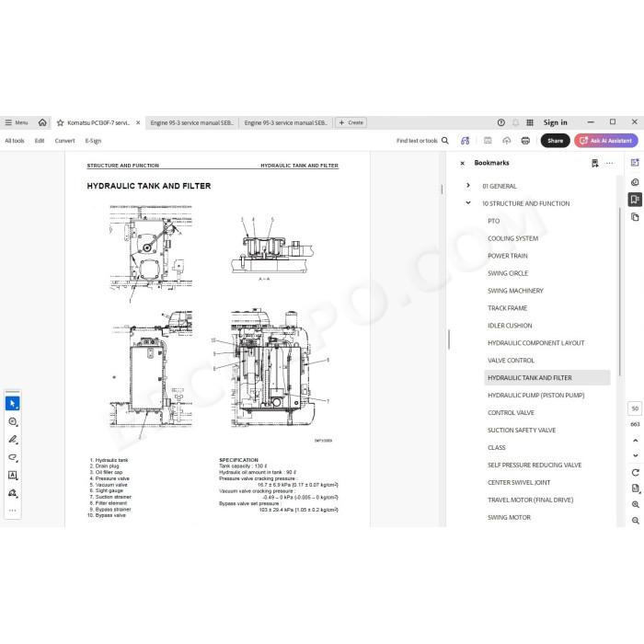Screen dimensions: 644x644
Task: Add a comment with the comment tool
Action: click(x=13, y=421)
